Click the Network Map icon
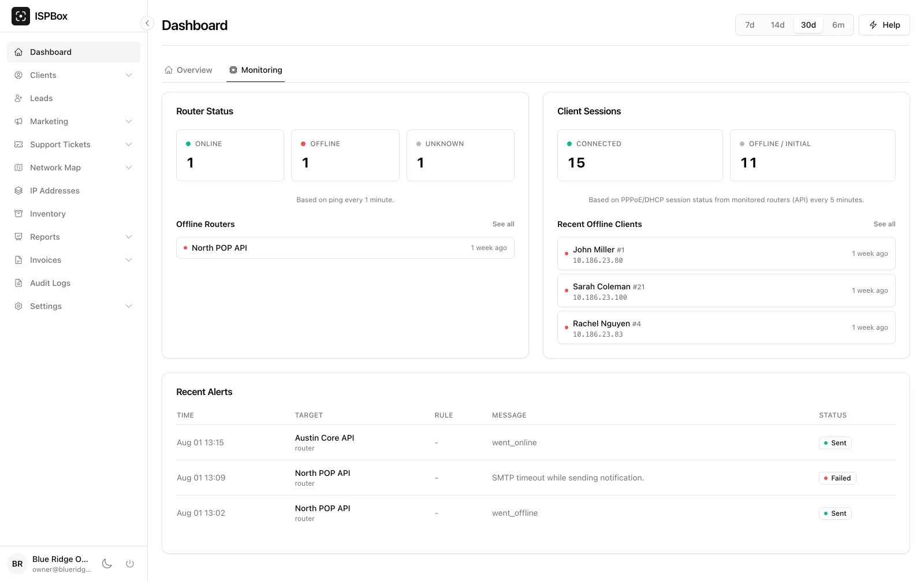 point(18,167)
